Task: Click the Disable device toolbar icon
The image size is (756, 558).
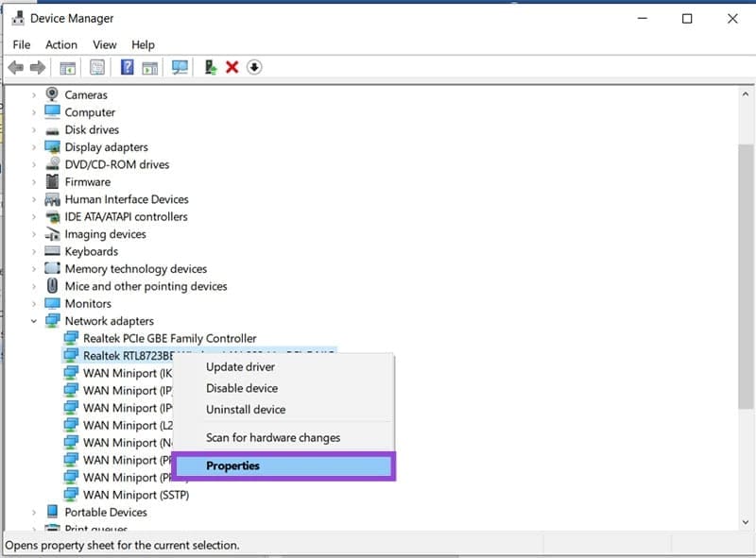Action: click(251, 67)
